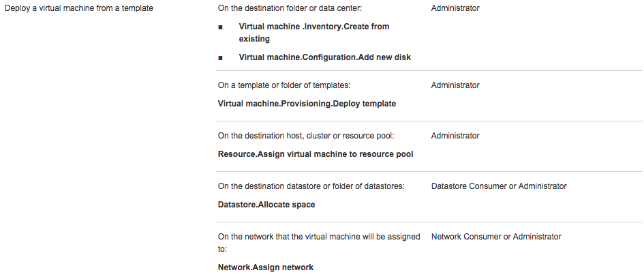Click 'On the network that the virtual machine' description
Screen dimensions: 644x277
point(319,237)
